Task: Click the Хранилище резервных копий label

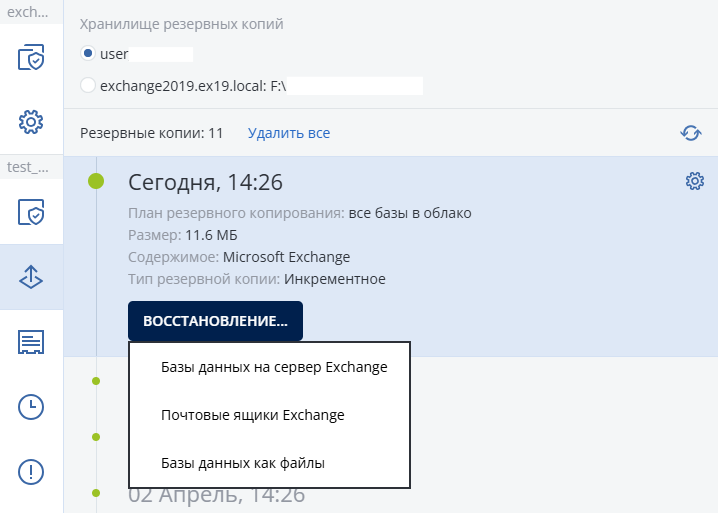Action: point(181,24)
